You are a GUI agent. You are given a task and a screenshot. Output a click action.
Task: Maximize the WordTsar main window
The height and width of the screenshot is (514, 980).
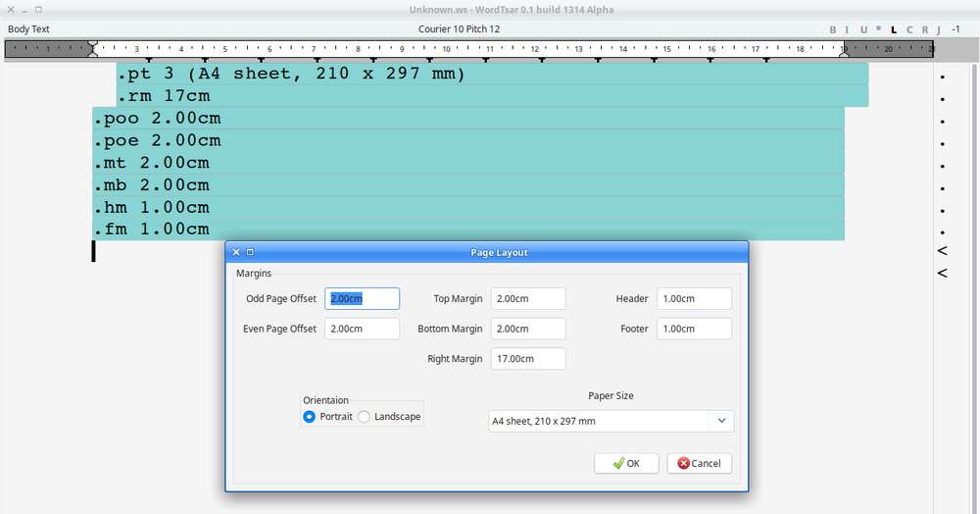(39, 10)
